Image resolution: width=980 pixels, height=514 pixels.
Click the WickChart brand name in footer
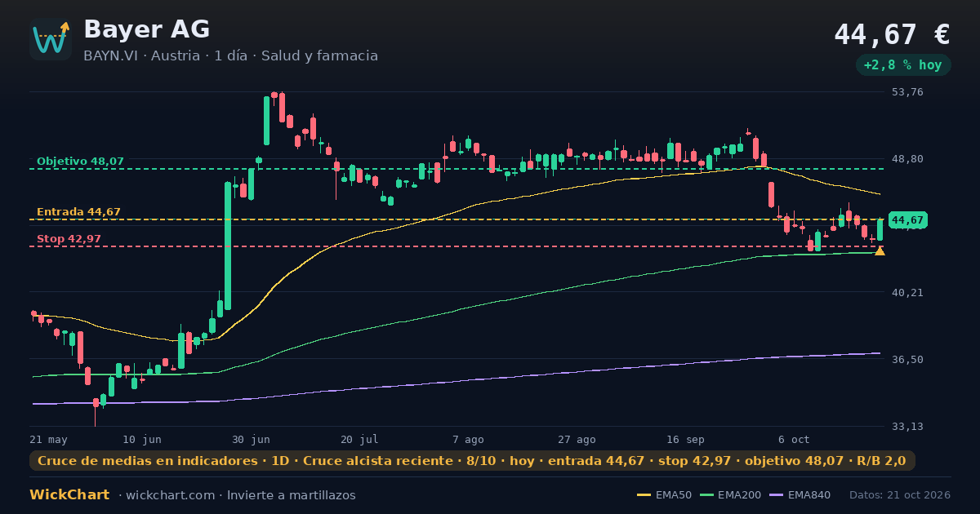click(69, 495)
